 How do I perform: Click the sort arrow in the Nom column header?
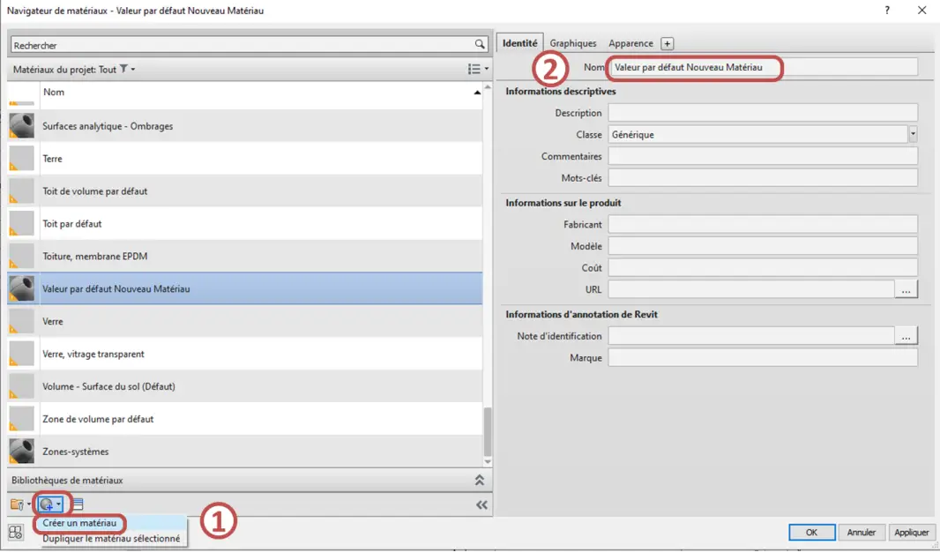coord(477,93)
